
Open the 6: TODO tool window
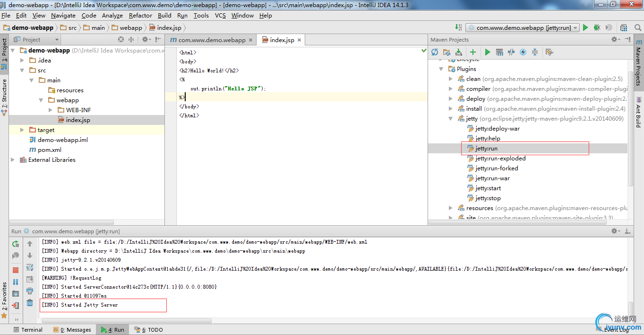pyautogui.click(x=148, y=330)
